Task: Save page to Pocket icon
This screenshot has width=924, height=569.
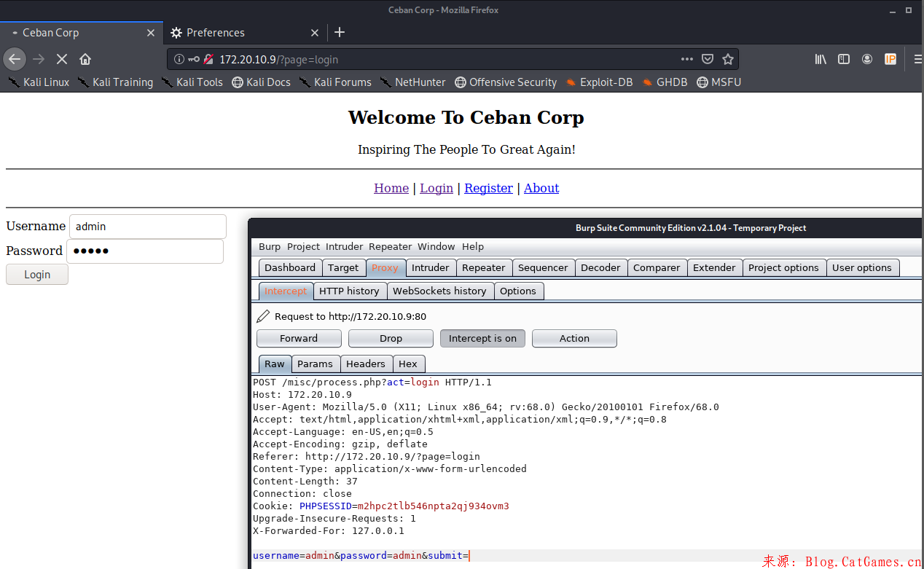Action: pyautogui.click(x=708, y=59)
